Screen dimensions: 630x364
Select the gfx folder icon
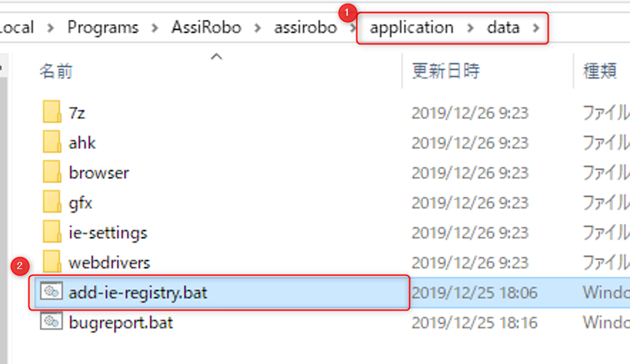point(52,202)
